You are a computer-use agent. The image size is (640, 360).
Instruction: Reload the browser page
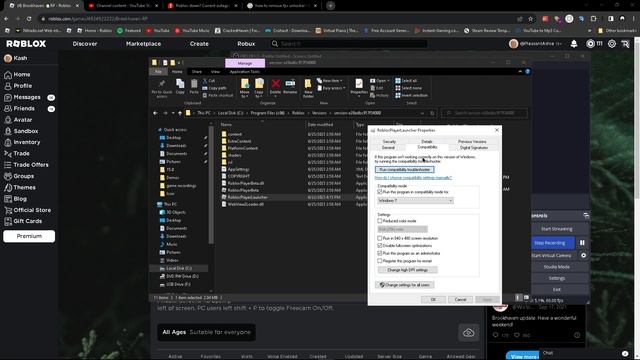click(29, 19)
